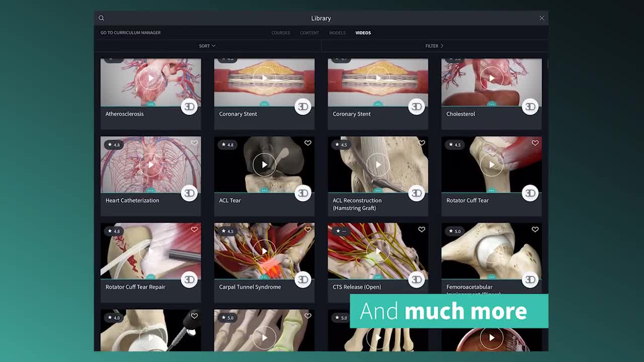
Task: Favorite ACL Reconstruction (Hamstring Graft)
Action: coord(422,143)
